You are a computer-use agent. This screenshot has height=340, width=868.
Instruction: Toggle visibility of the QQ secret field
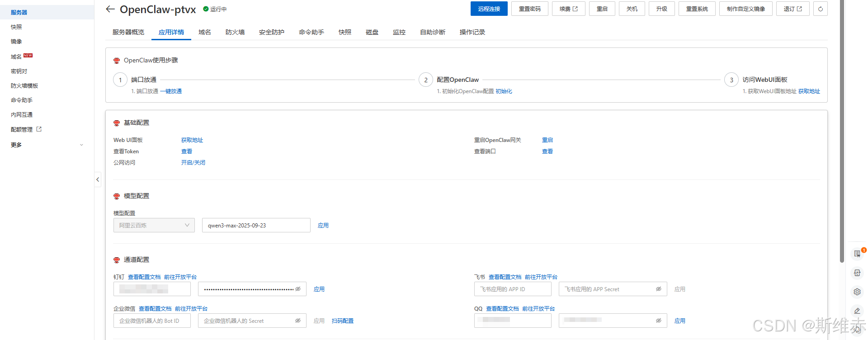(x=659, y=321)
